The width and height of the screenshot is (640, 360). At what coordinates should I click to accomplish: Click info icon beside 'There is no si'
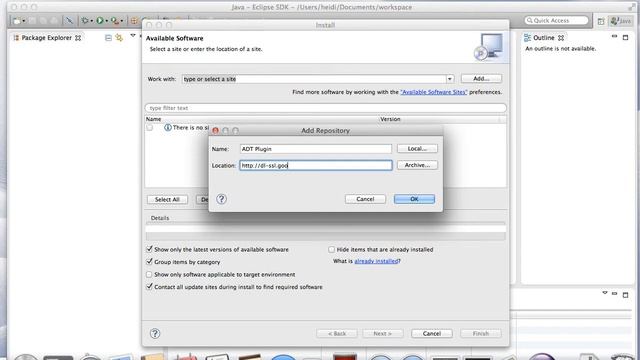167,128
